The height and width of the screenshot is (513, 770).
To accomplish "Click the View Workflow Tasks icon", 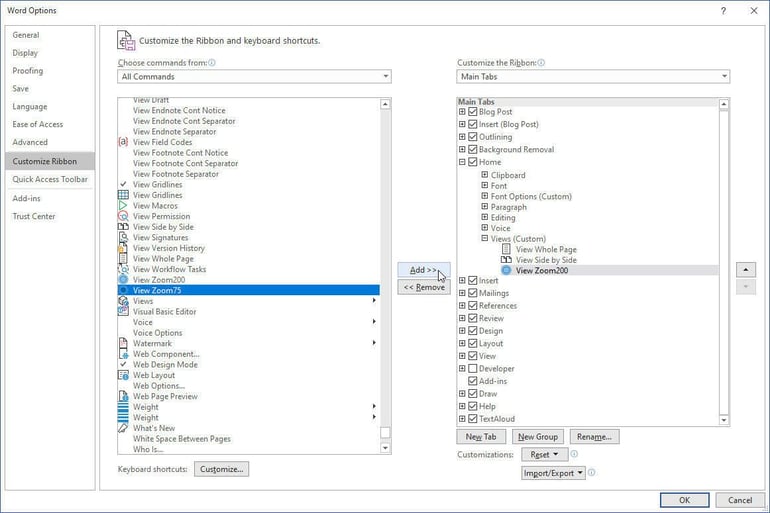I will pos(123,269).
